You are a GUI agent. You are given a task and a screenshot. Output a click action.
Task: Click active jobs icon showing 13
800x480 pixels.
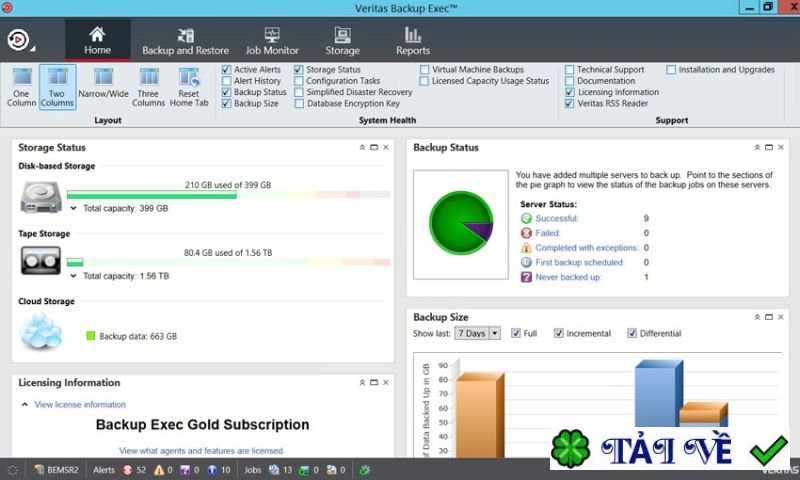274,470
